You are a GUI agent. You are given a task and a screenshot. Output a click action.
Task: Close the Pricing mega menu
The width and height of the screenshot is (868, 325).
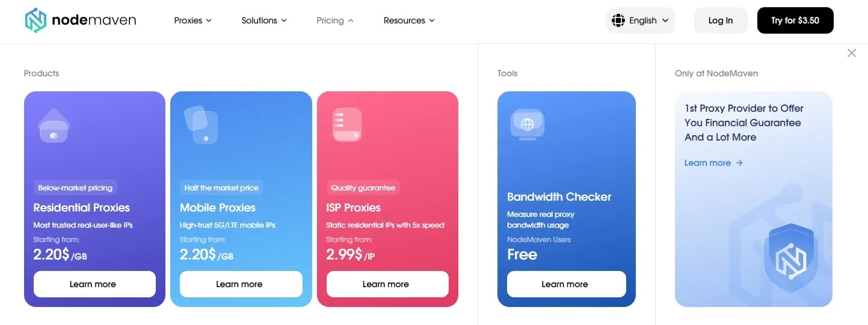[852, 53]
